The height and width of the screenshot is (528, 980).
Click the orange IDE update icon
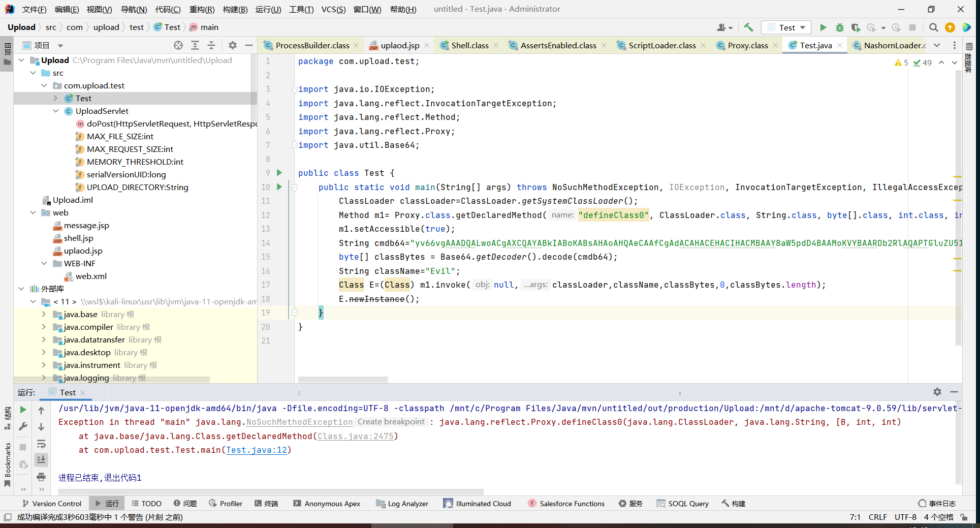(x=950, y=27)
